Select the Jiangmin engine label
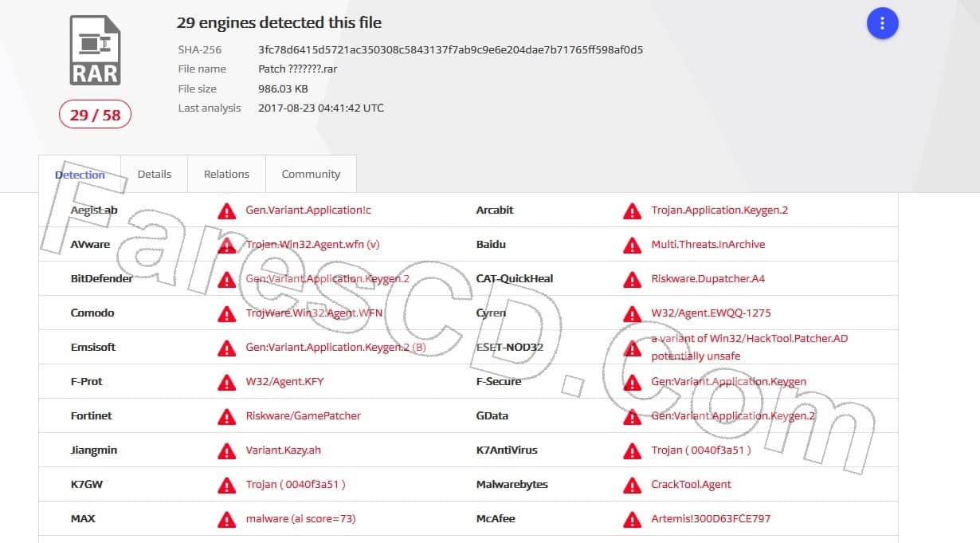Viewport: 980px width, 543px height. tap(94, 451)
